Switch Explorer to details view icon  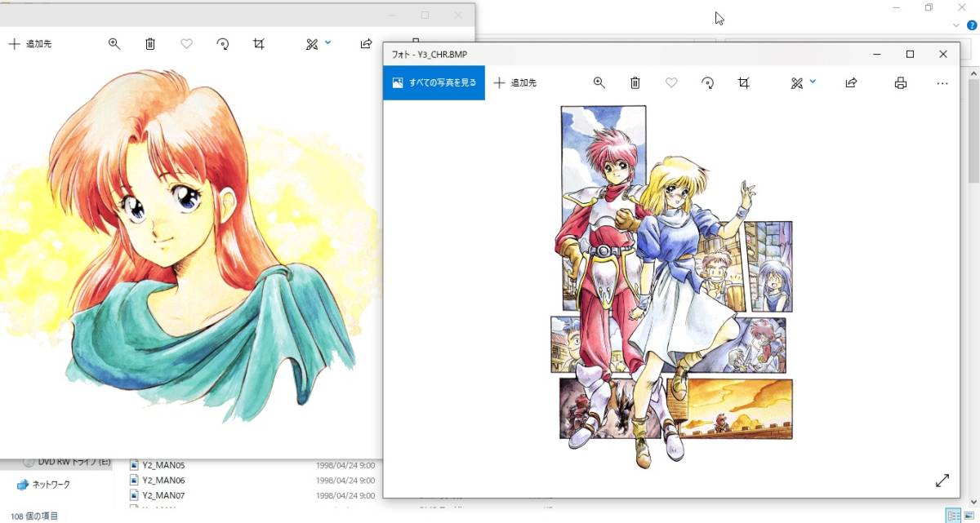(953, 516)
